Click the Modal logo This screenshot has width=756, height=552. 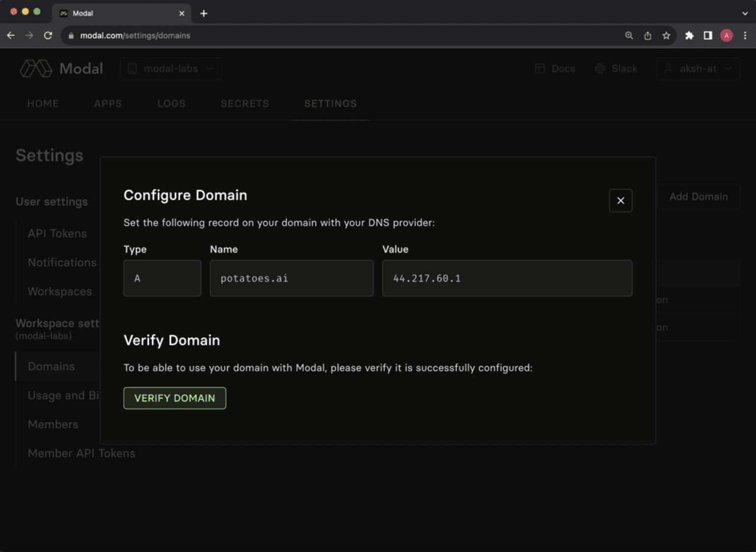coord(61,68)
